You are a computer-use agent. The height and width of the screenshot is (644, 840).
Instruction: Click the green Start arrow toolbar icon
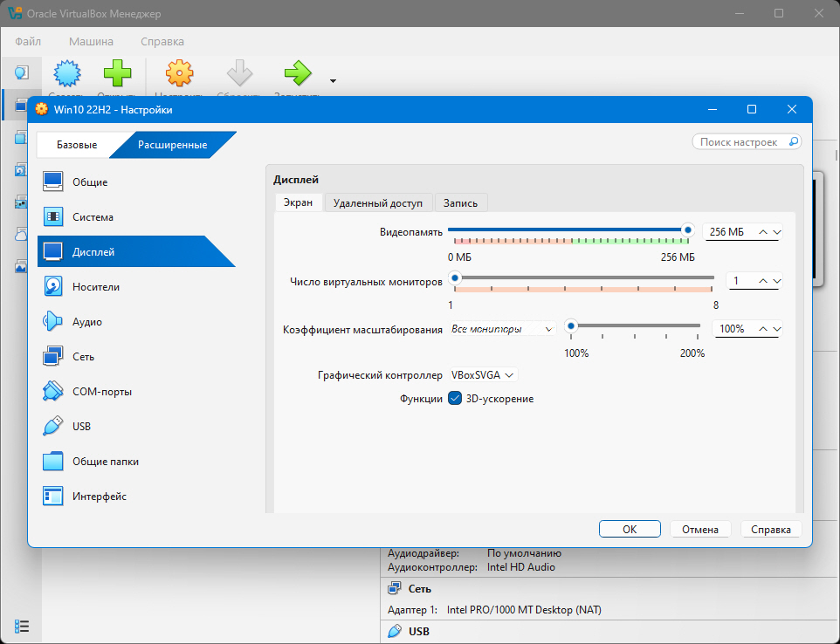tap(298, 73)
